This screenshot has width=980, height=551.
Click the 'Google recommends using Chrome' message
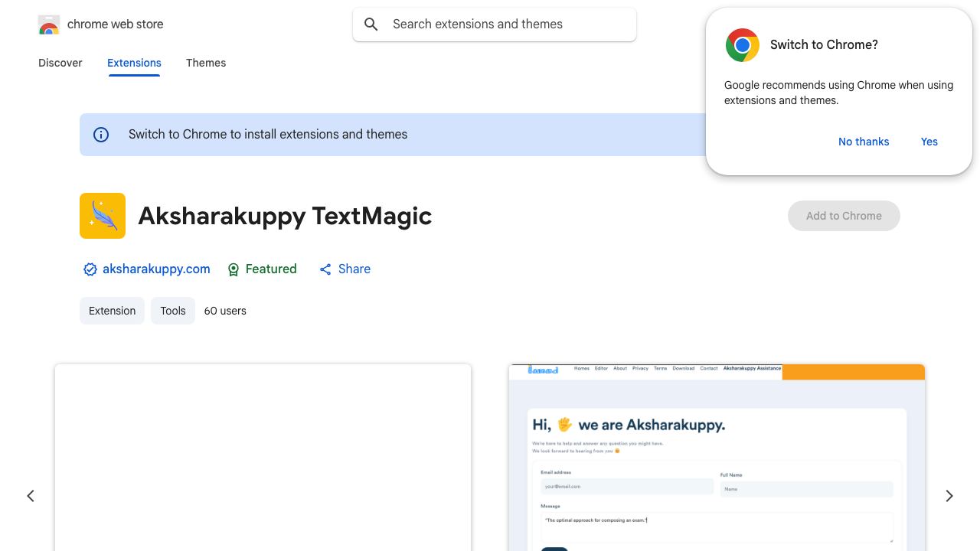coord(838,93)
